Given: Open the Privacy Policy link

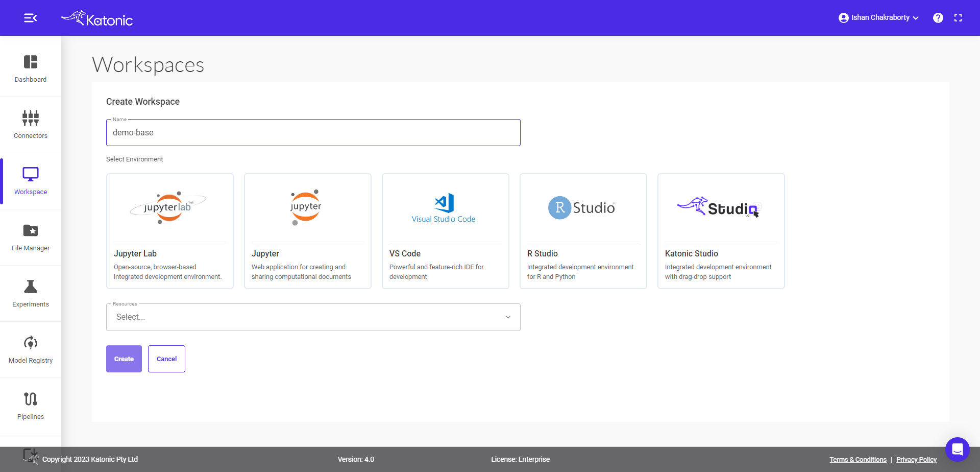Looking at the screenshot, I should click(x=916, y=460).
